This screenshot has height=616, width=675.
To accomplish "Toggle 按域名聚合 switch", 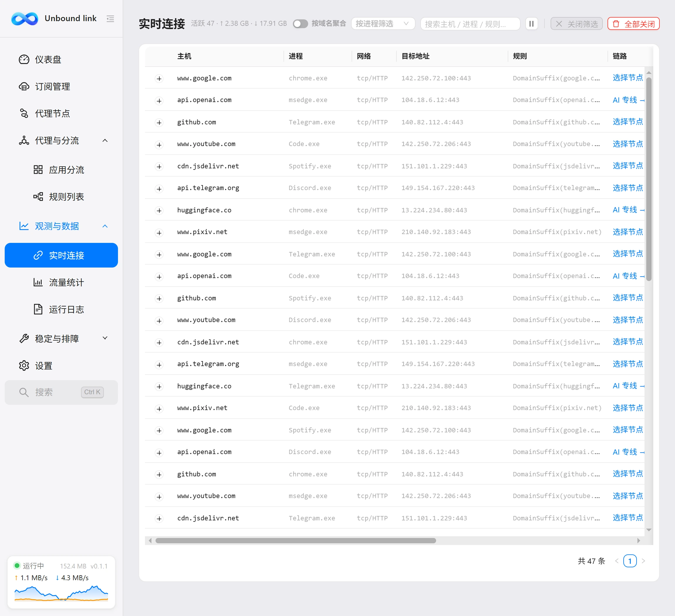I will point(300,24).
